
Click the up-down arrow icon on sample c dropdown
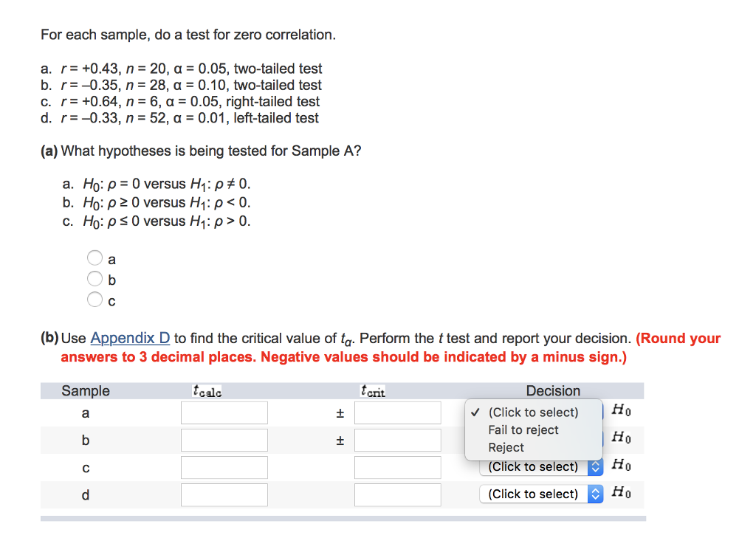[594, 466]
